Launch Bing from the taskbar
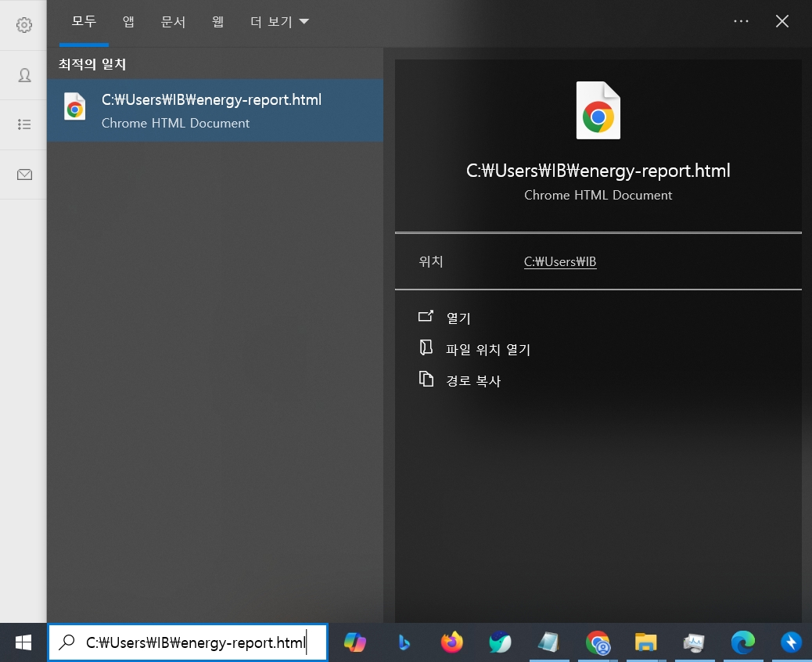812x662 pixels. [x=404, y=642]
